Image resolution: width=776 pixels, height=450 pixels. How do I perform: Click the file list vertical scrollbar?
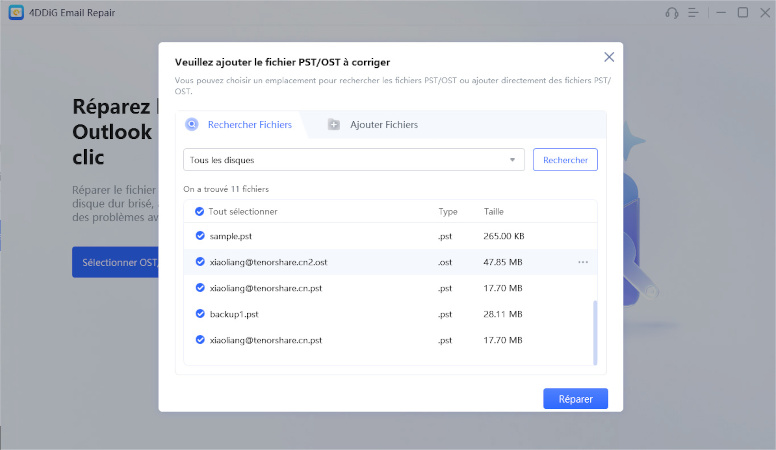(x=595, y=332)
